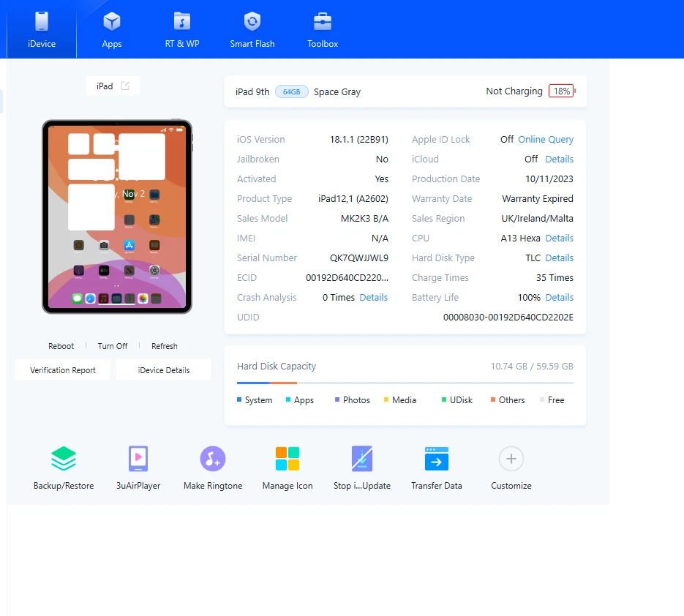Click production date 10/11/2023
Screen dimensions: 684x616
click(549, 179)
